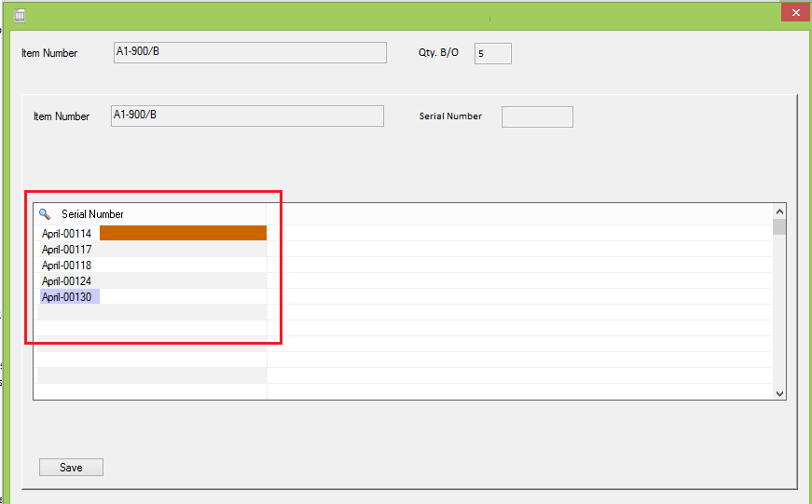Choose serial April-00118 in the list
This screenshot has height=504, width=812.
66,266
